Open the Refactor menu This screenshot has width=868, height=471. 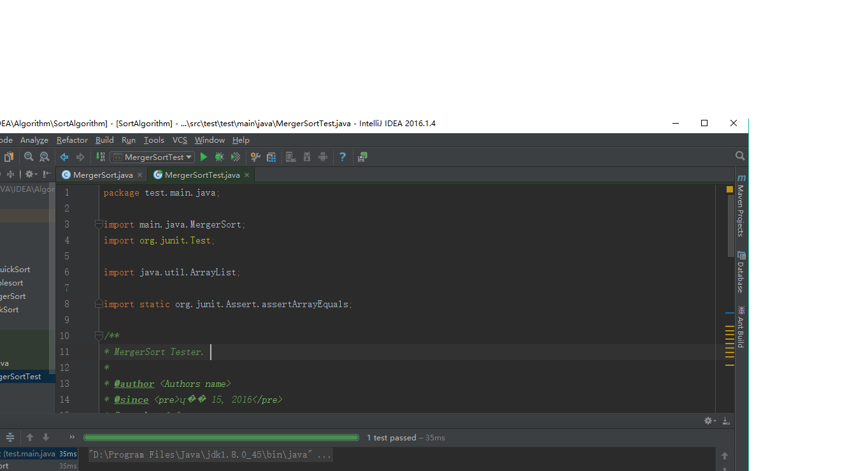(x=72, y=140)
